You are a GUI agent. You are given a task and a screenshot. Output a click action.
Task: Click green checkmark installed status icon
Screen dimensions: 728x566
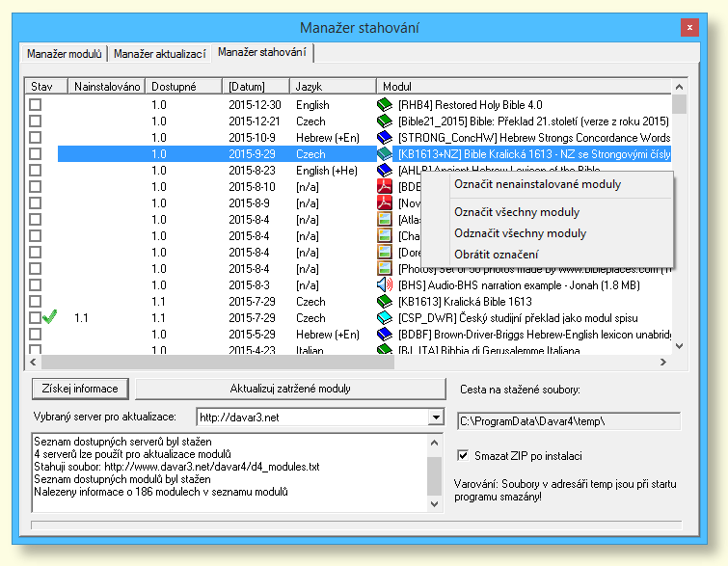point(50,317)
